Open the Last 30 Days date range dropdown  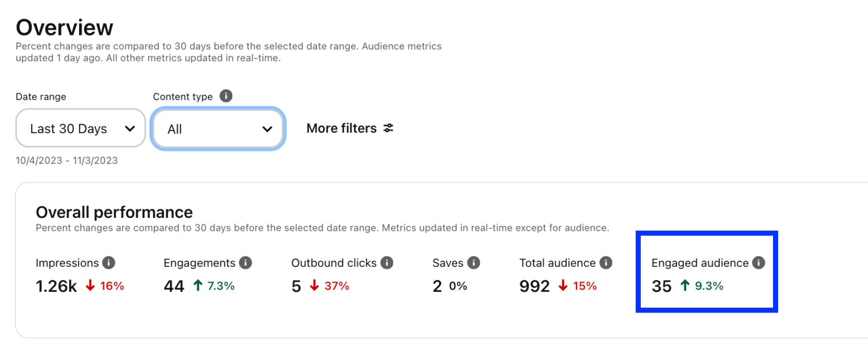(80, 128)
